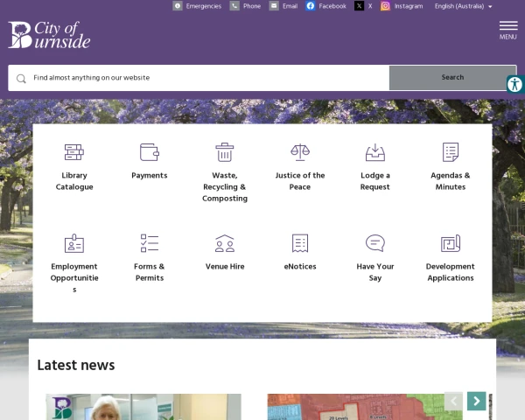Image resolution: width=525 pixels, height=420 pixels.
Task: Open the Phone text link
Action: point(252,6)
